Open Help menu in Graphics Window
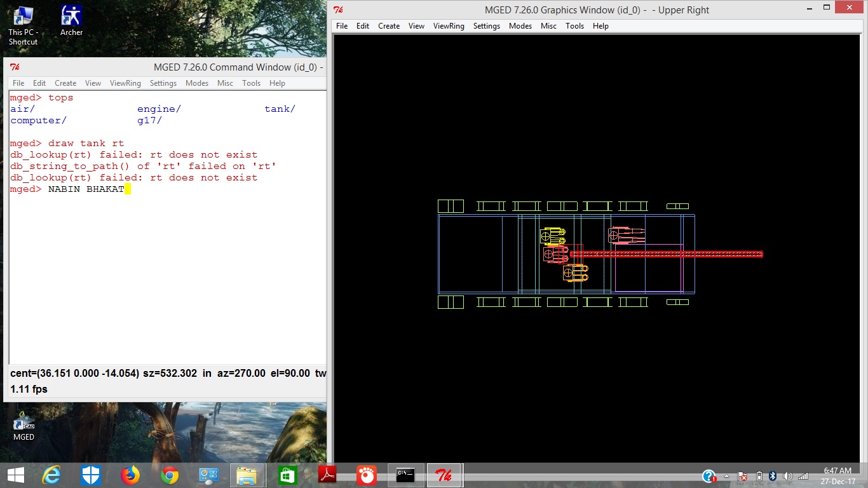Viewport: 868px width, 488px height. click(x=600, y=26)
